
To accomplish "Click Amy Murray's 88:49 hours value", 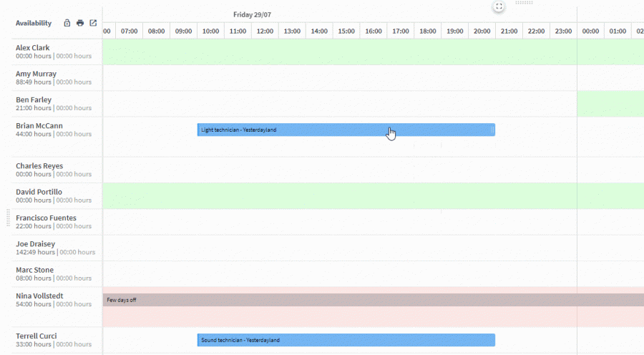I will [x=34, y=82].
